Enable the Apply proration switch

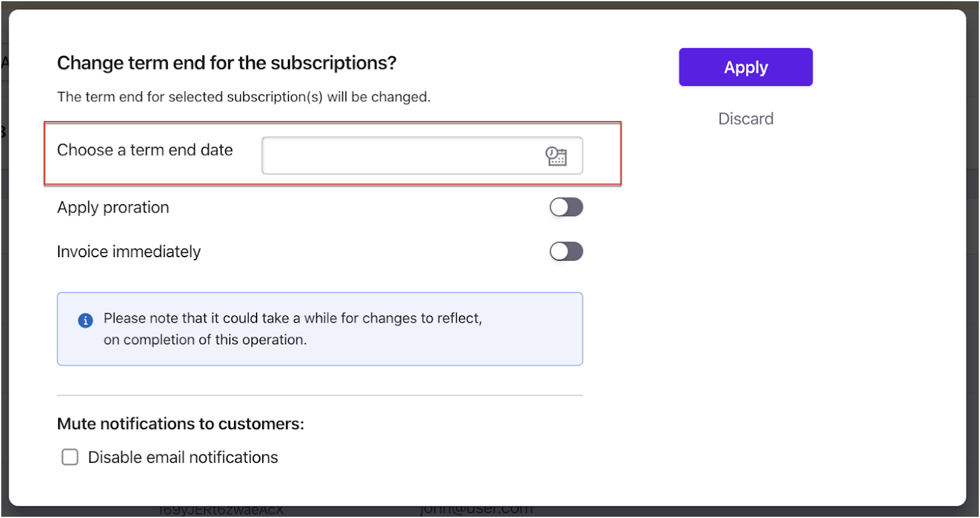pyautogui.click(x=566, y=208)
